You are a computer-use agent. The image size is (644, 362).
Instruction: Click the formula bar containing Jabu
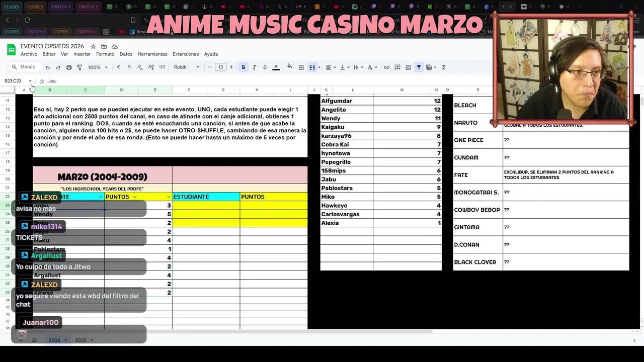[267, 81]
